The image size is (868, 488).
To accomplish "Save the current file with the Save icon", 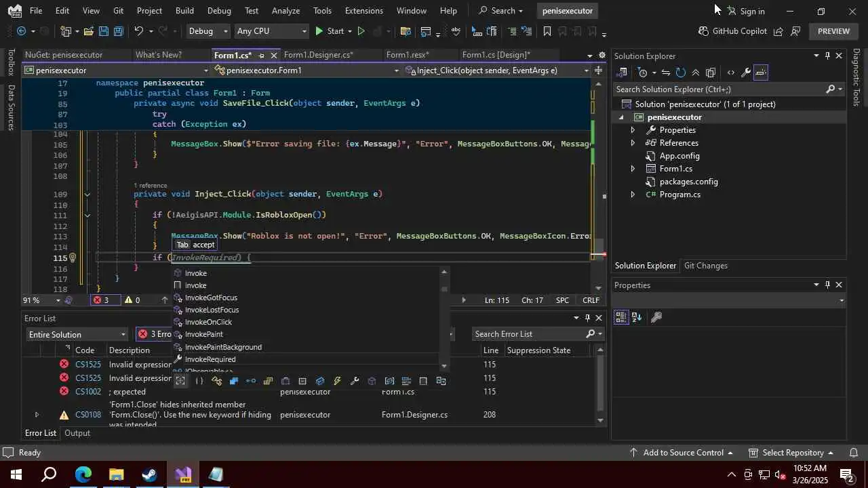I will click(103, 31).
